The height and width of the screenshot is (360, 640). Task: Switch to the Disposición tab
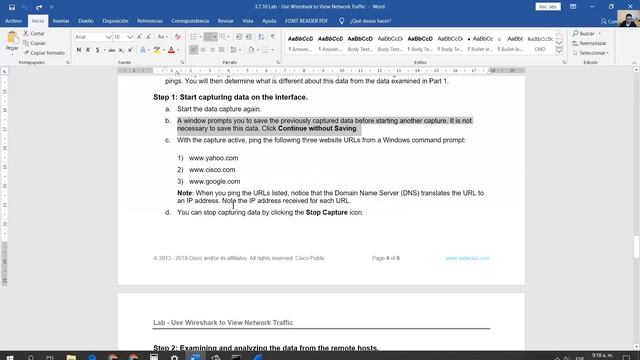point(115,21)
